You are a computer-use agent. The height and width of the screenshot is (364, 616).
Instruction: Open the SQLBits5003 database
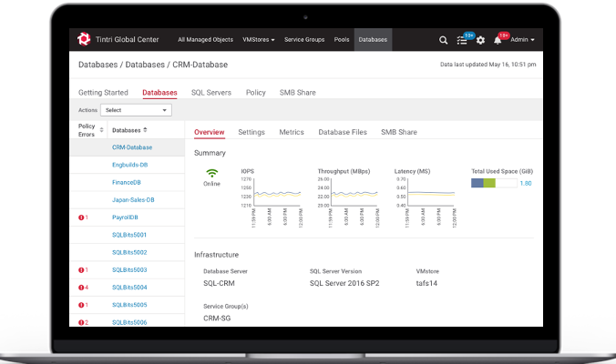point(129,270)
